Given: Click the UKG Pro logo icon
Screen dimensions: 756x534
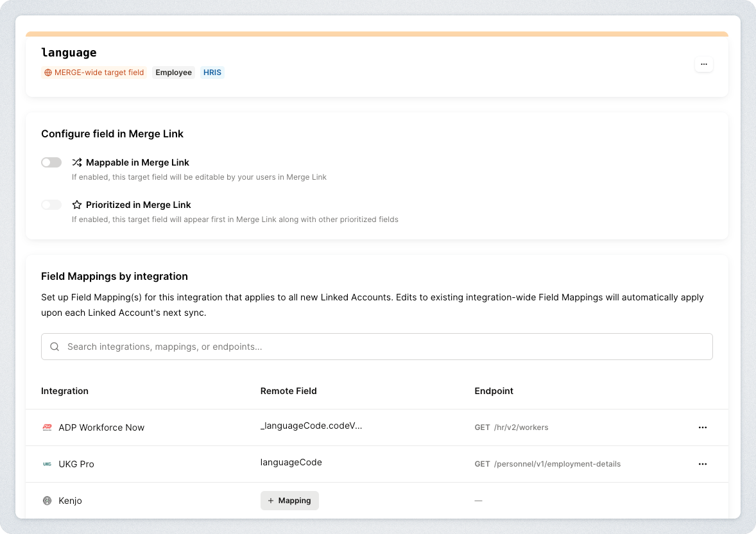Looking at the screenshot, I should tap(47, 464).
